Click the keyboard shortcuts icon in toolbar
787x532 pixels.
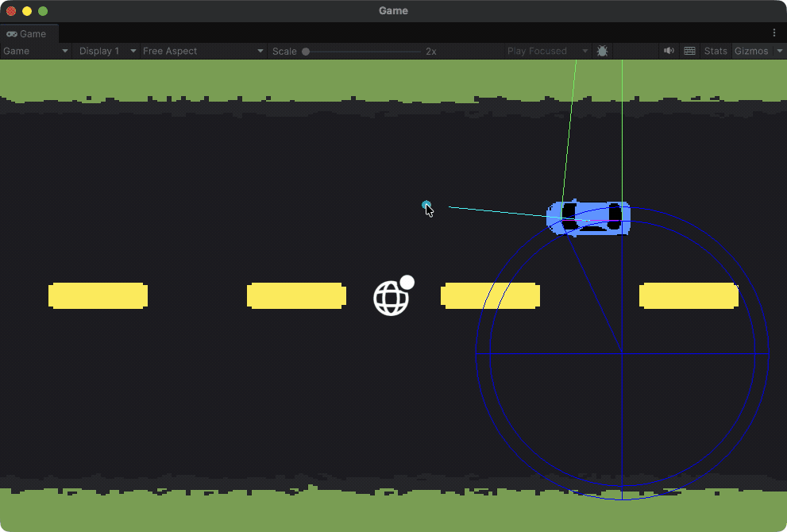click(x=689, y=51)
